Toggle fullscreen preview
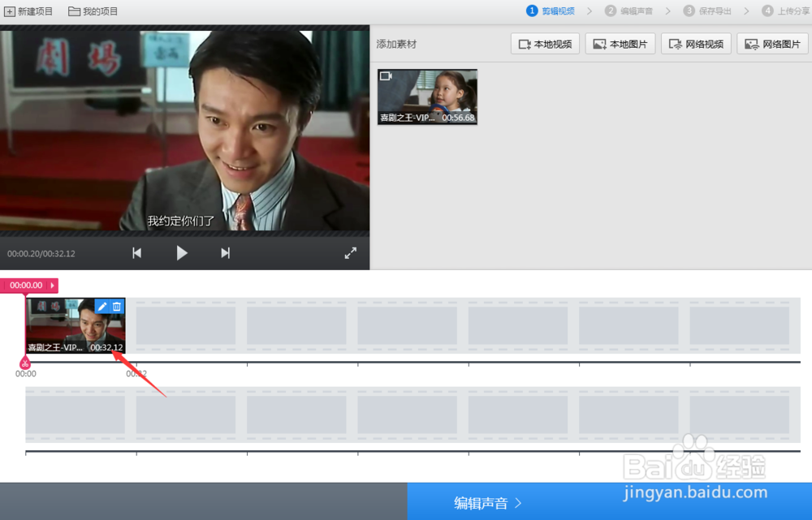 [351, 253]
